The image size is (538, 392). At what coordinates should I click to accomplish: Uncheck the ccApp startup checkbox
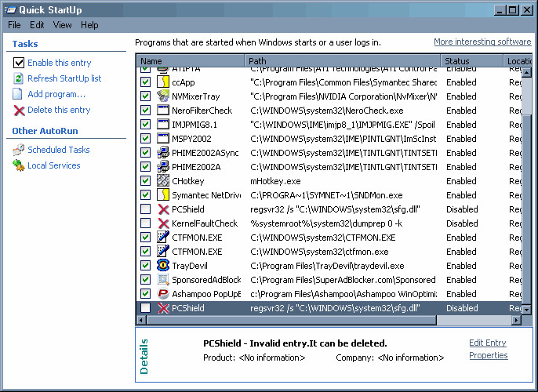click(146, 82)
